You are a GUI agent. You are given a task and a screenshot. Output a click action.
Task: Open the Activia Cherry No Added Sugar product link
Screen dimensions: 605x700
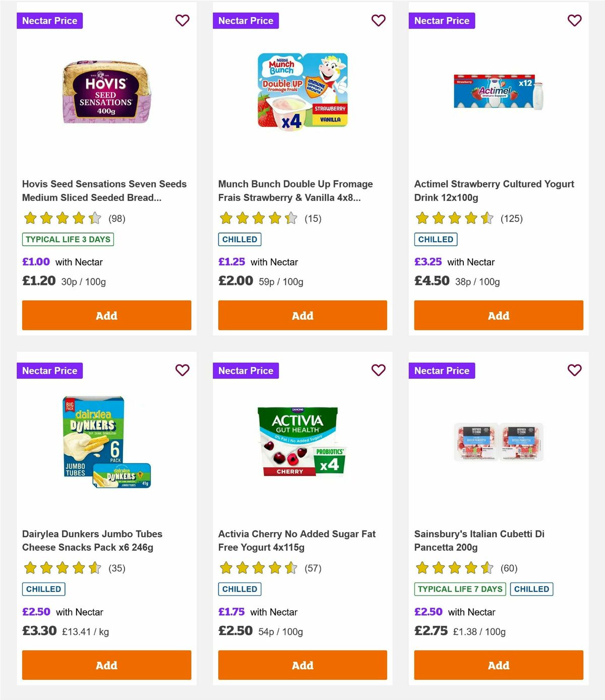(296, 540)
